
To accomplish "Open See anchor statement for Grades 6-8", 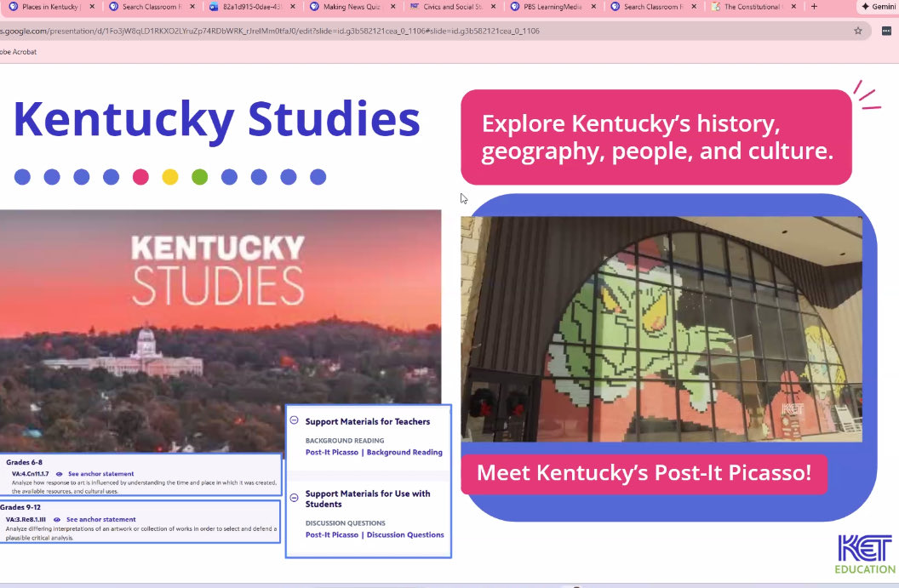I will 101,474.
